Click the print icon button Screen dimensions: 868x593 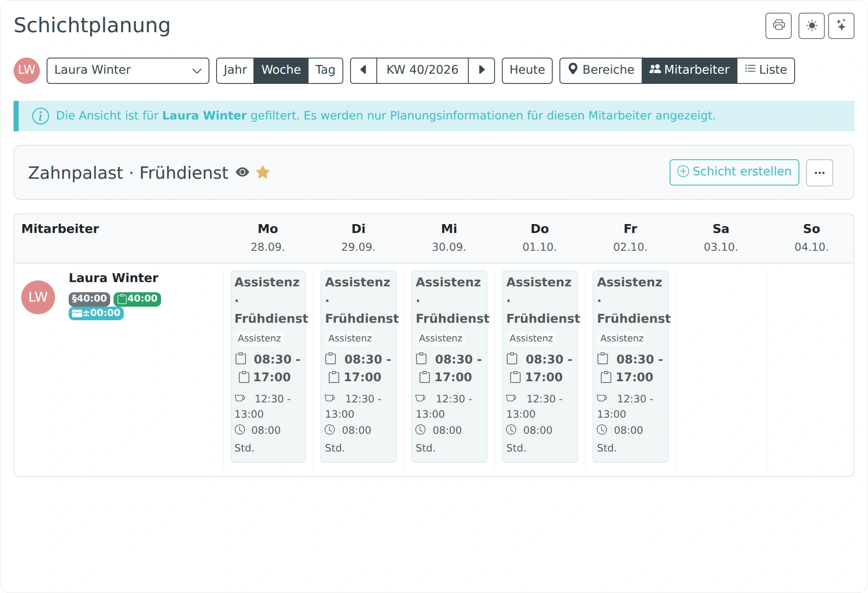(778, 26)
